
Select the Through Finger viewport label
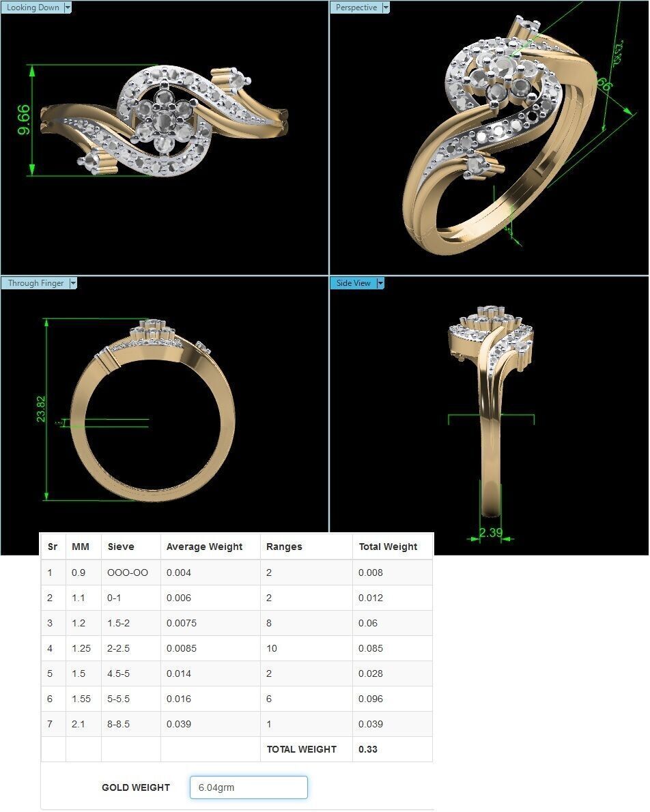point(36,283)
